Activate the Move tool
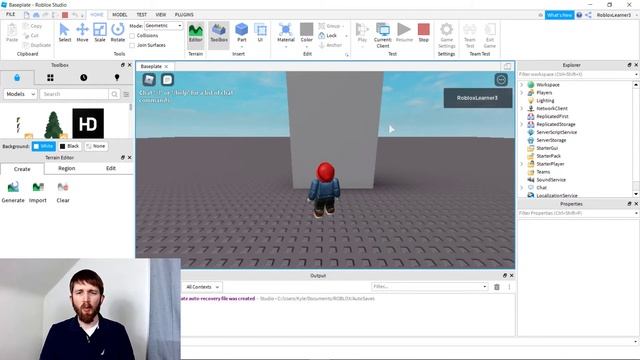The height and width of the screenshot is (360, 640). point(82,32)
